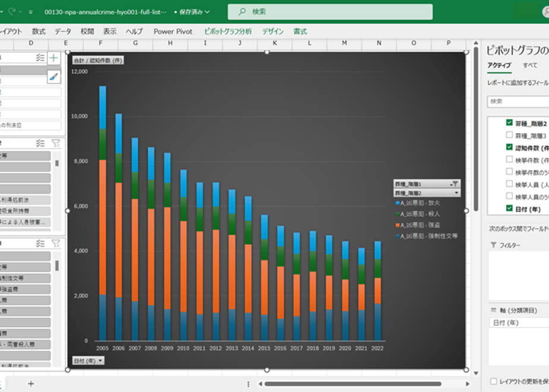
Task: Click the redo arrow in quick access toolbar
Action: pos(12,12)
